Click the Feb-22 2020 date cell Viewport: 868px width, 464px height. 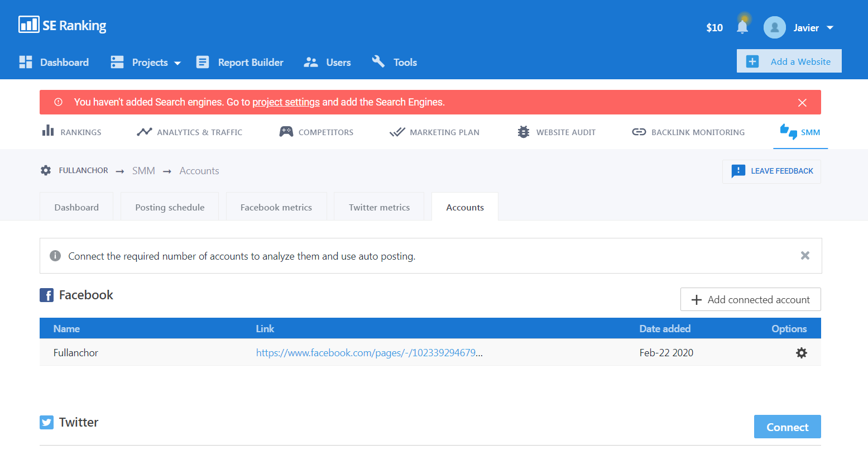click(x=666, y=353)
